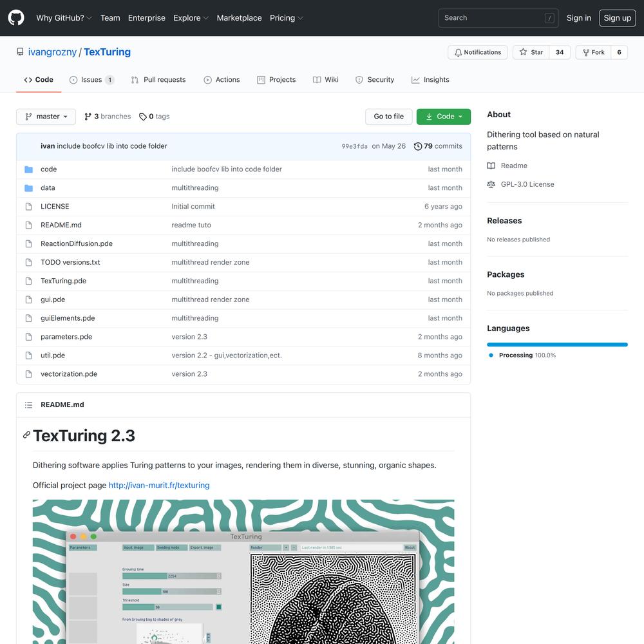The image size is (644, 644).
Task: Focus the GitHub search field
Action: coord(498,18)
